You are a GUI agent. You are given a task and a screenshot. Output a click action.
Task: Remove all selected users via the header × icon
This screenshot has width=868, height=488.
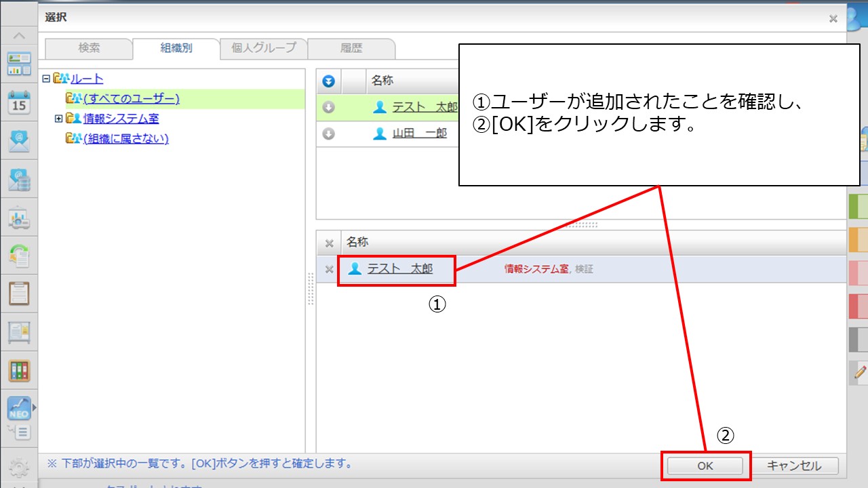pos(329,243)
